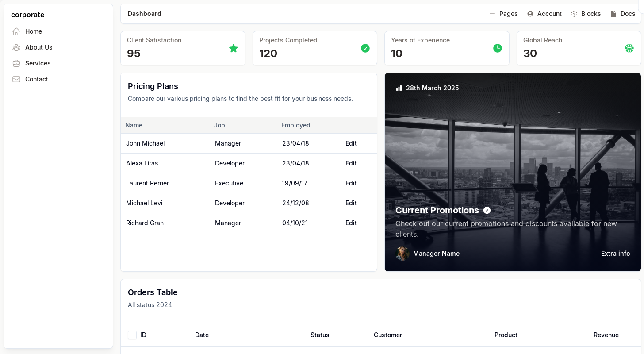Click the Home icon in sidebar
644x354 pixels.
click(16, 31)
